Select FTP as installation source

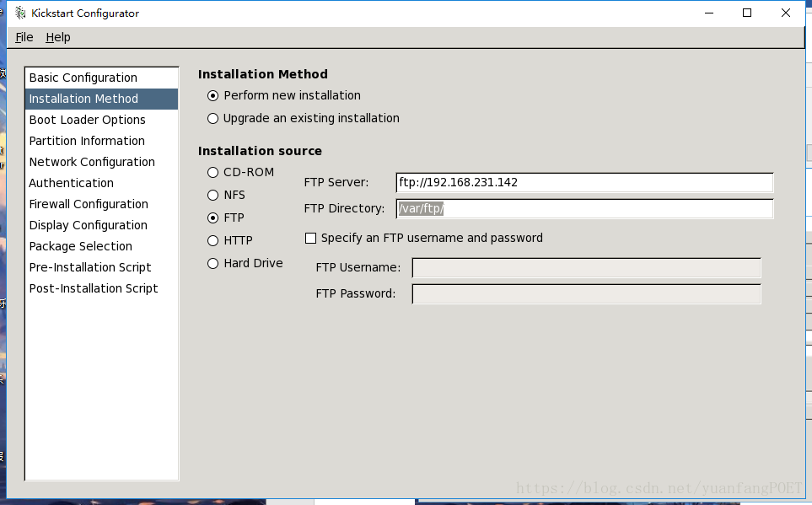coord(212,218)
